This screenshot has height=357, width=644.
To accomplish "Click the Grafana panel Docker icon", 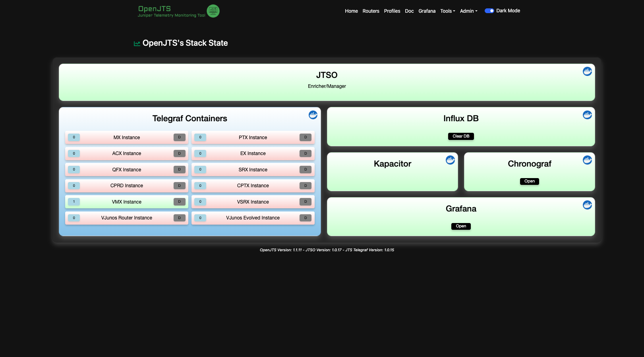I will click(587, 205).
